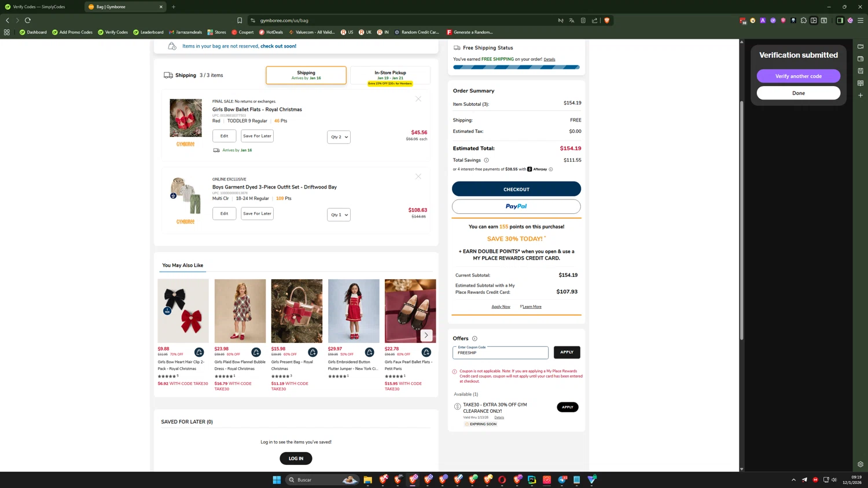Screen dimensions: 868x488
Task: Edit the Girls Bow Ballet Flats item
Action: (x=224, y=136)
